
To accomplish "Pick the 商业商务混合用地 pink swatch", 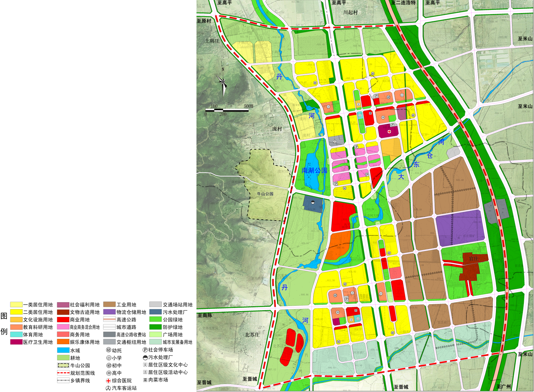I will (63, 327).
